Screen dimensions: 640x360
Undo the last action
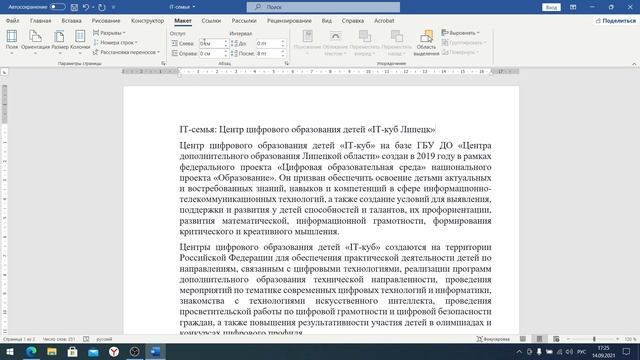tap(85, 7)
